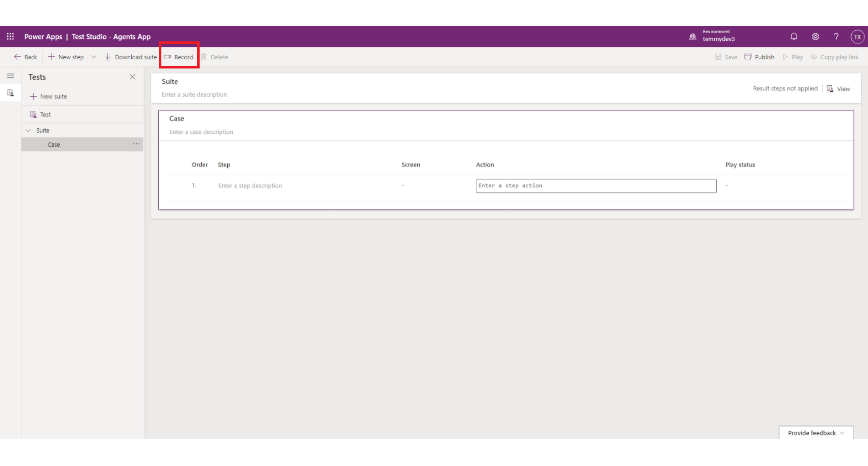Click the Screen column header
The height and width of the screenshot is (466, 868).
tap(411, 165)
